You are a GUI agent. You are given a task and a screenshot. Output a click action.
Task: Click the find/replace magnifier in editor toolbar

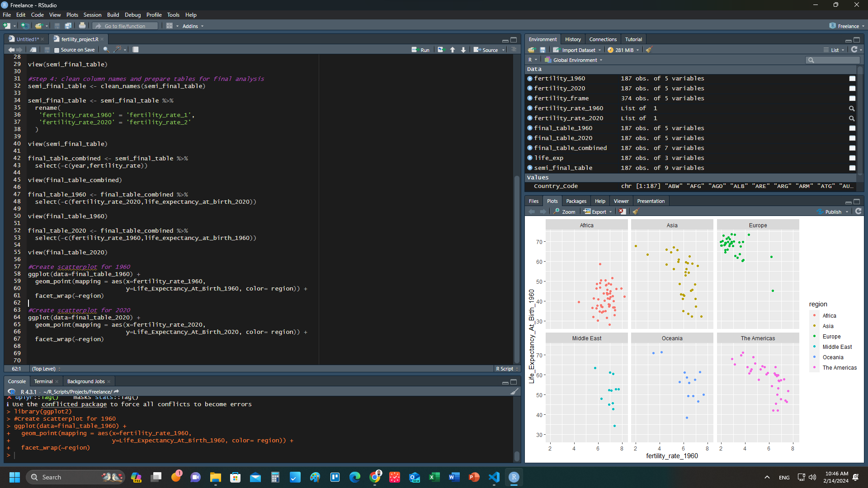[106, 50]
